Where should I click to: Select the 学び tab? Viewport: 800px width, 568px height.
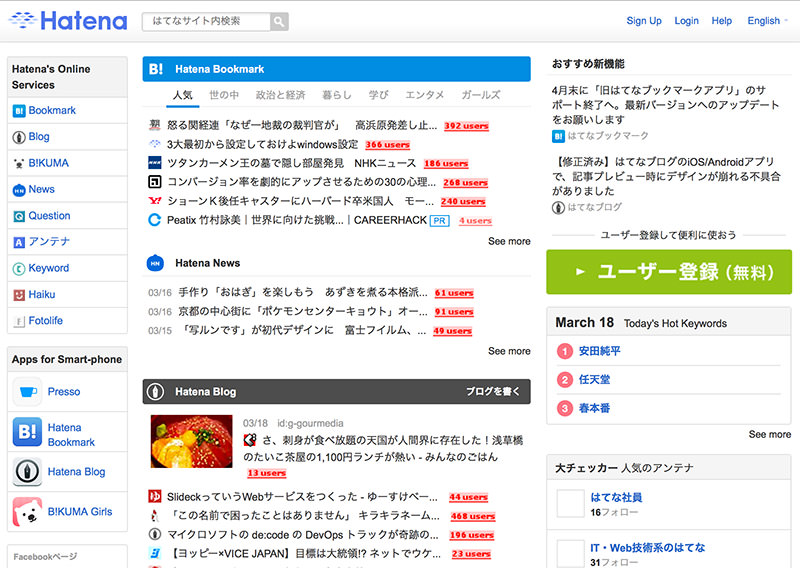tap(379, 95)
